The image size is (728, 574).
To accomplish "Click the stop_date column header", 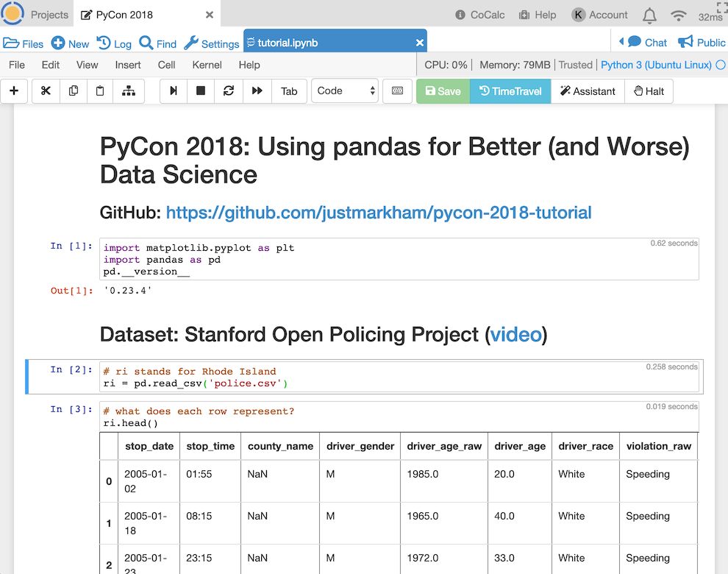I will click(149, 446).
